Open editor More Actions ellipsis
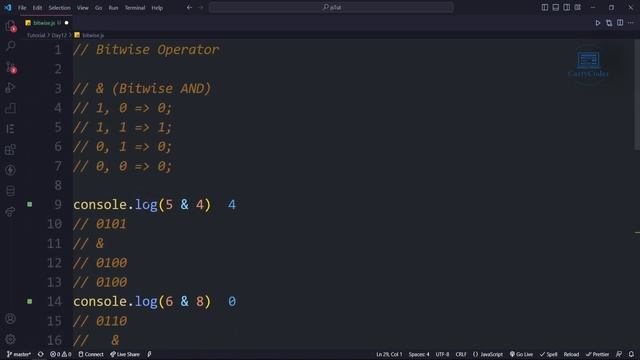This screenshot has height=360, width=640. 631,23
